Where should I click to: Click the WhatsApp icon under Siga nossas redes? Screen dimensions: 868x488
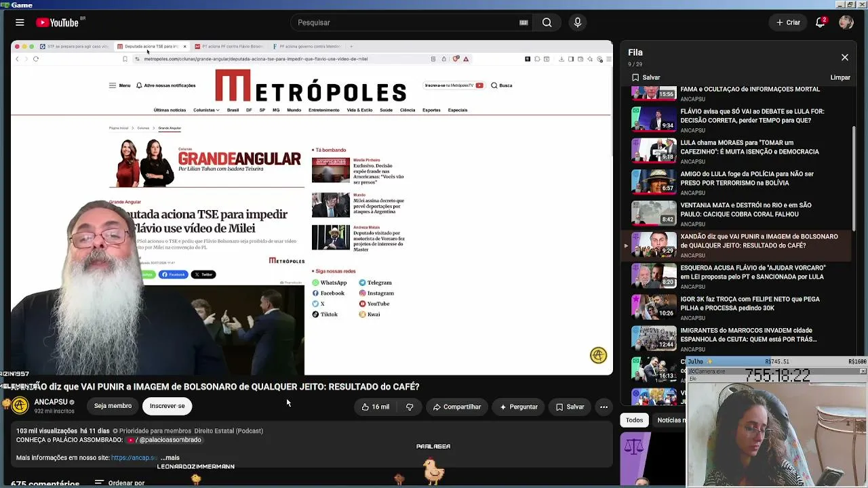pyautogui.click(x=315, y=283)
